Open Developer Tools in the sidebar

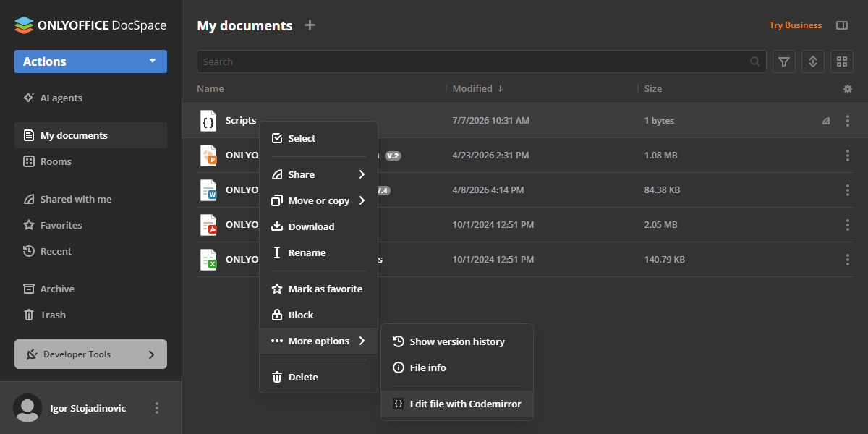click(x=90, y=354)
